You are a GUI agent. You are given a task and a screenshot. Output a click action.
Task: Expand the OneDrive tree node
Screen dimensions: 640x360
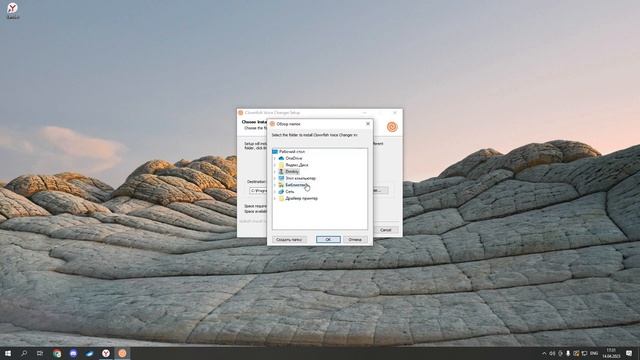pos(275,158)
